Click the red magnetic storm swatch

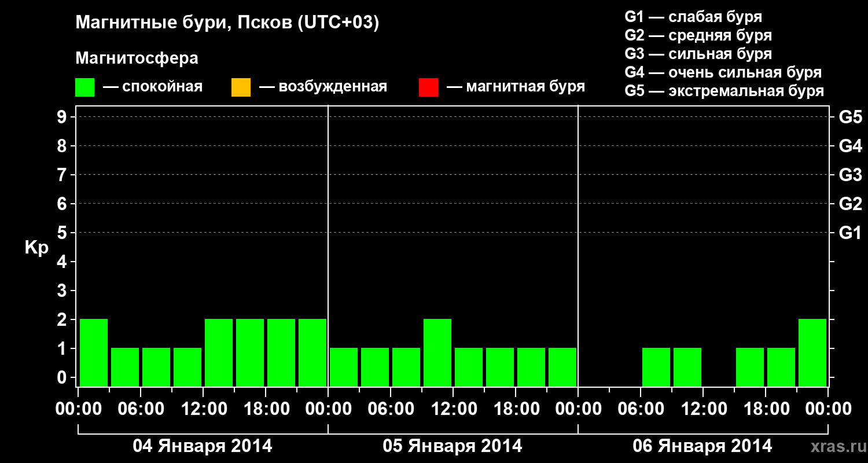[x=428, y=87]
